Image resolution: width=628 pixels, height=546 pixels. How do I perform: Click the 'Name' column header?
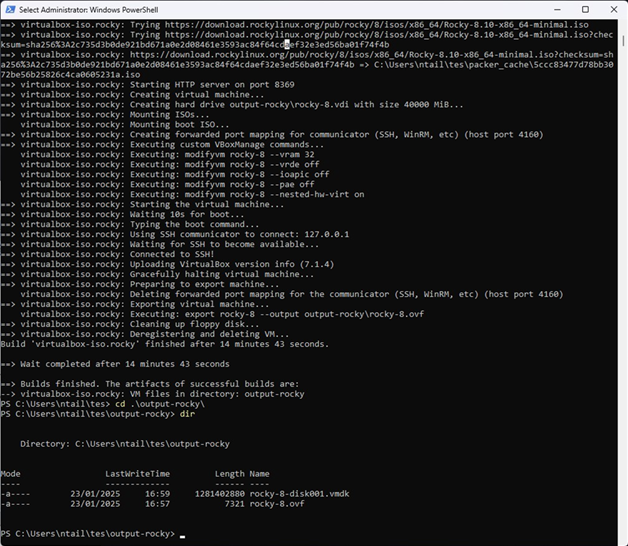[x=259, y=474]
